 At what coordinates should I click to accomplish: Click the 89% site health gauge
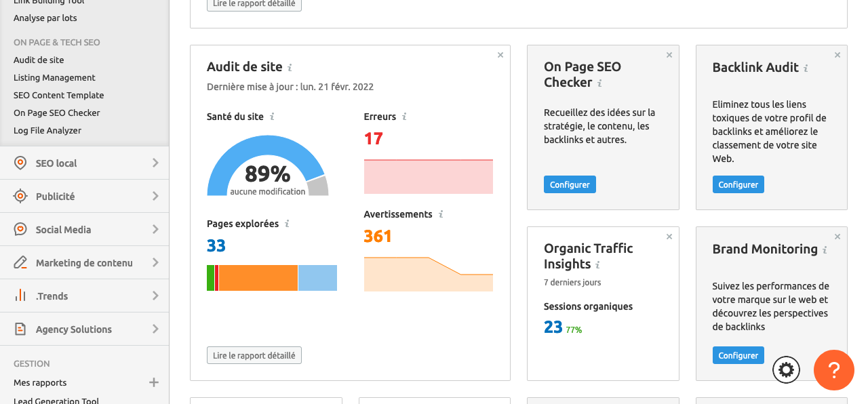pyautogui.click(x=267, y=173)
